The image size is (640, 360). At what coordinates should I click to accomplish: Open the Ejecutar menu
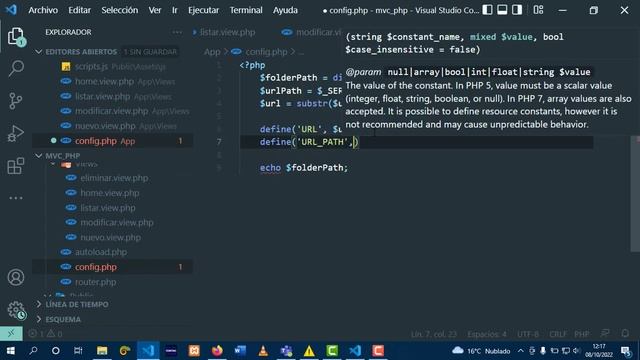pyautogui.click(x=203, y=10)
